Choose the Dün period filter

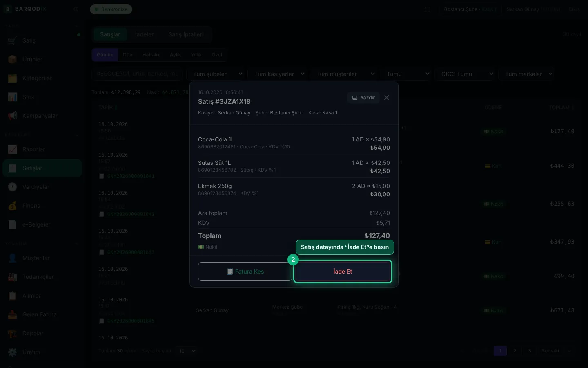(x=128, y=55)
